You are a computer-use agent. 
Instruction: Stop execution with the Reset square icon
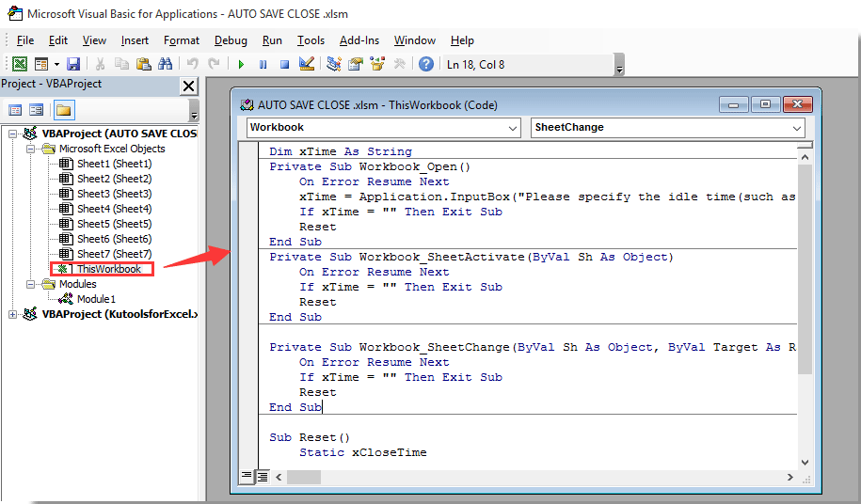(283, 64)
